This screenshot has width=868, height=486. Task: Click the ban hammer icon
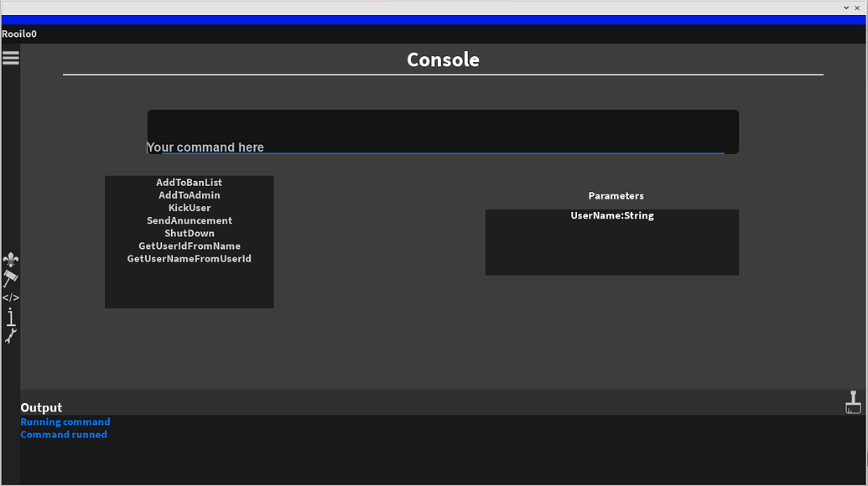10,278
